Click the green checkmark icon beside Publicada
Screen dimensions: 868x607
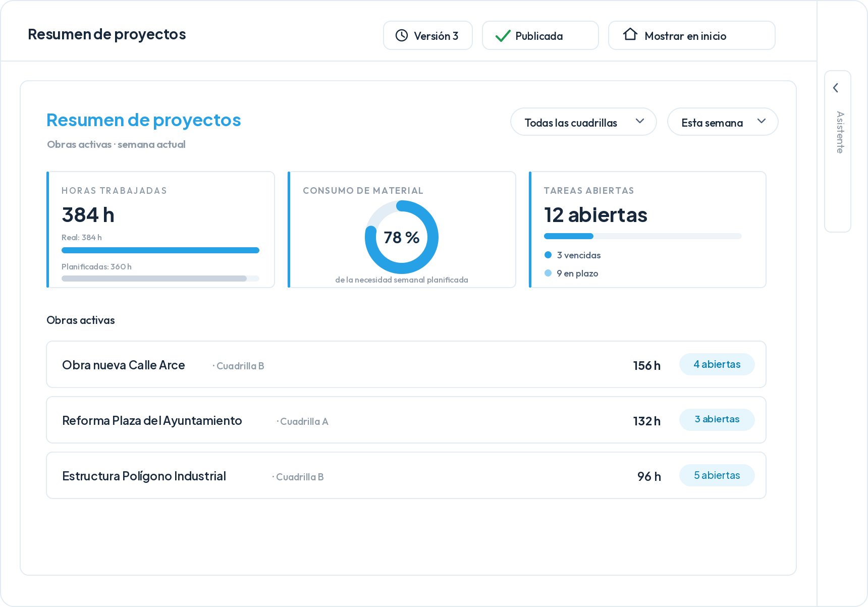click(x=503, y=36)
